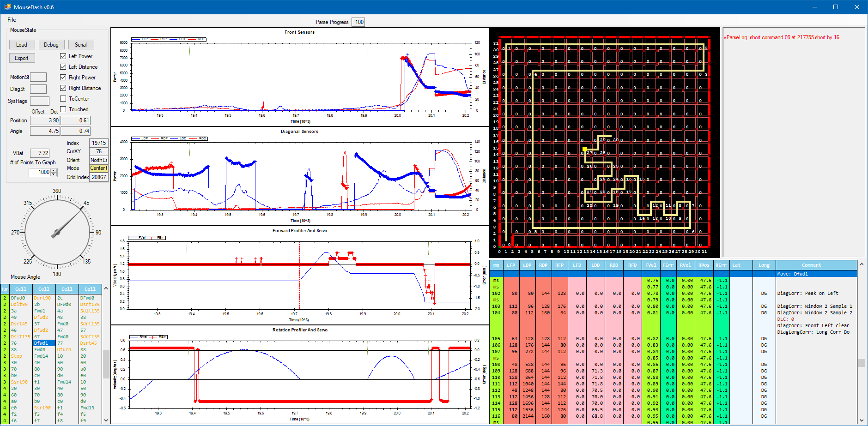868x426 pixels.
Task: Click the SysFlags input field
Action: [x=40, y=101]
